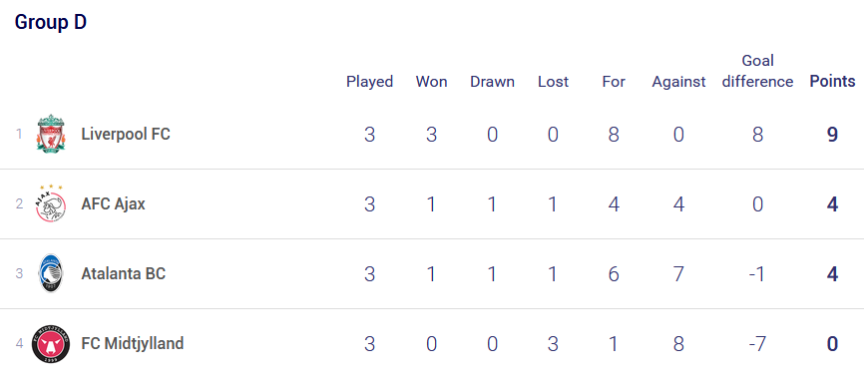Open the Liverpool FC team link
This screenshot has width=868, height=387.
tap(126, 134)
